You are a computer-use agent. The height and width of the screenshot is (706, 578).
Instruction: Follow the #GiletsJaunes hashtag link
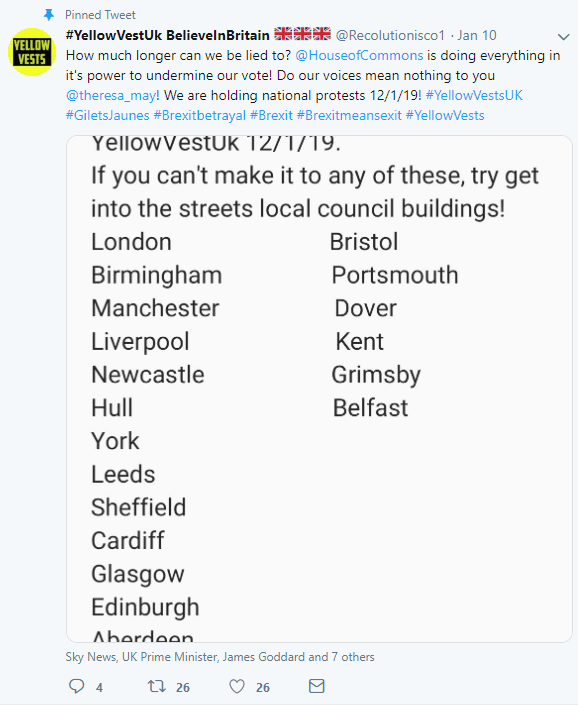click(x=108, y=115)
